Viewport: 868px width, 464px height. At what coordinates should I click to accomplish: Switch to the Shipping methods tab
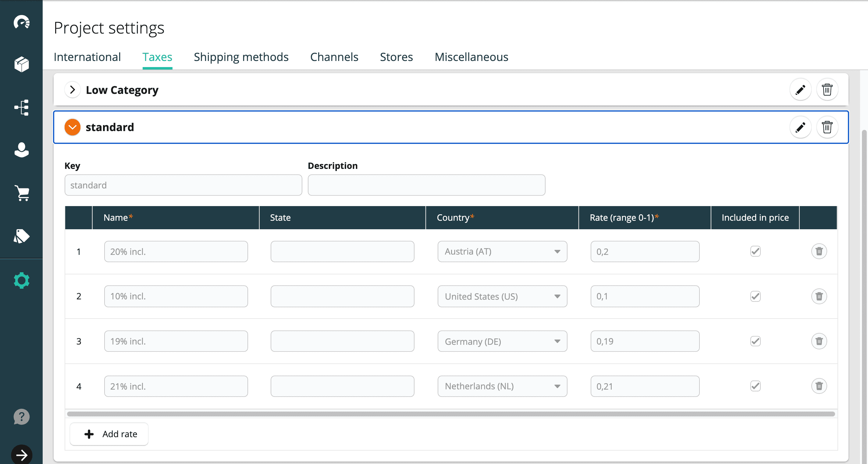tap(241, 57)
